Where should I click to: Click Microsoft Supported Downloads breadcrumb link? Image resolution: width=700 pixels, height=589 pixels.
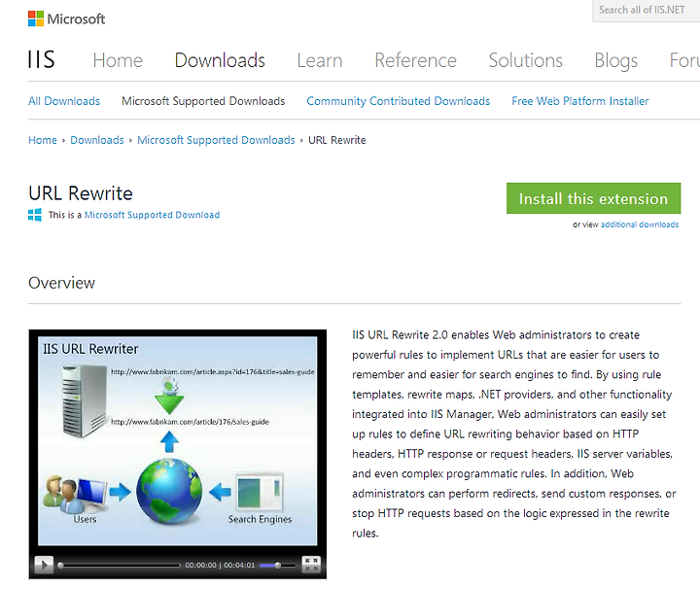coord(216,140)
